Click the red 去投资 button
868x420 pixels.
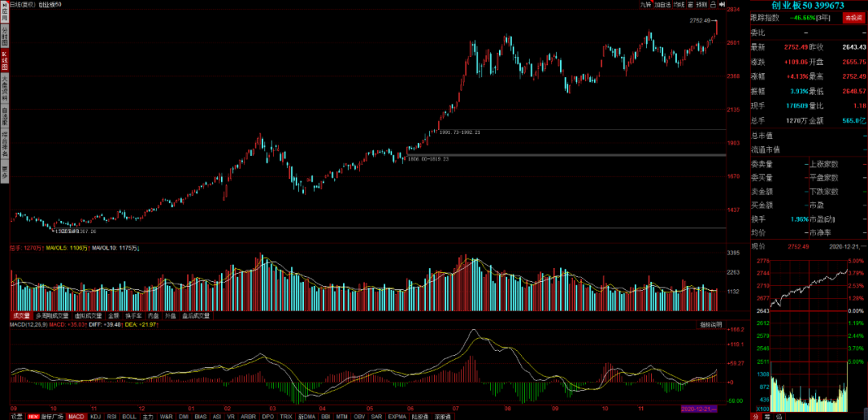(x=853, y=18)
